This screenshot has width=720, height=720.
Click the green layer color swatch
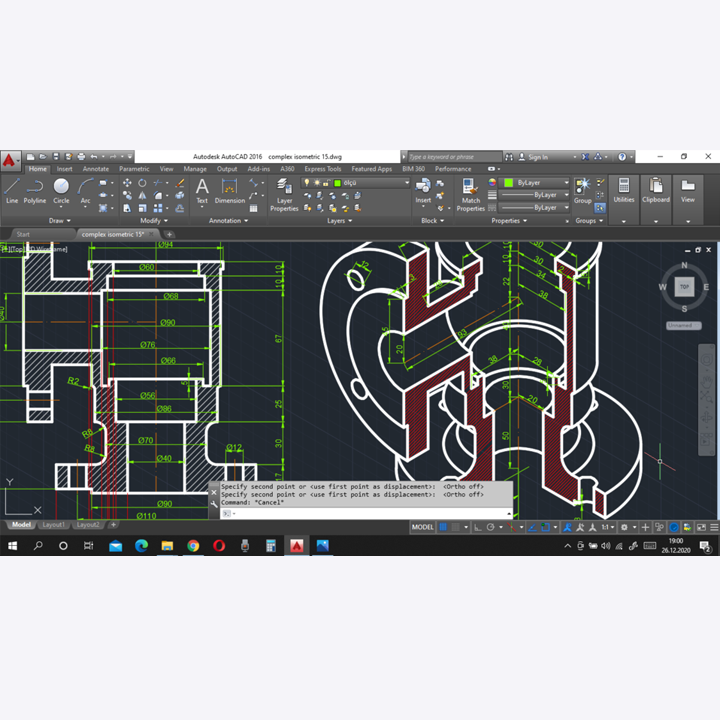click(338, 183)
